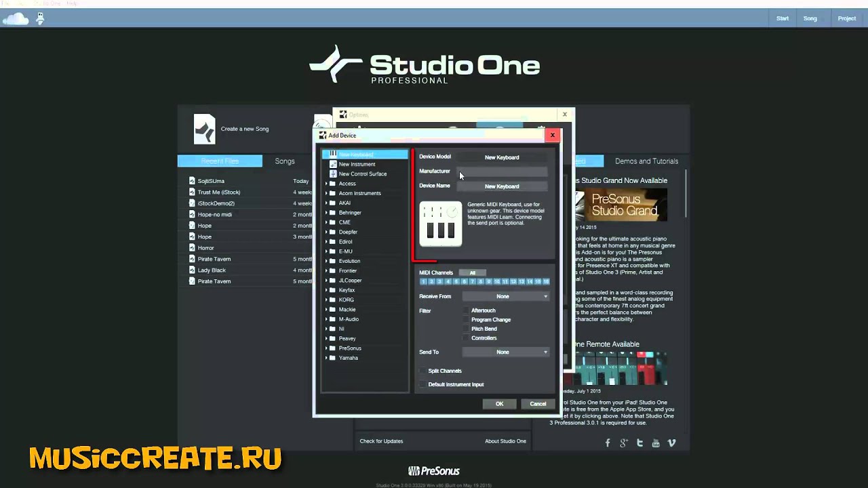Click the Horror song file icon
Viewport: 868px width, 488px height.
192,248
